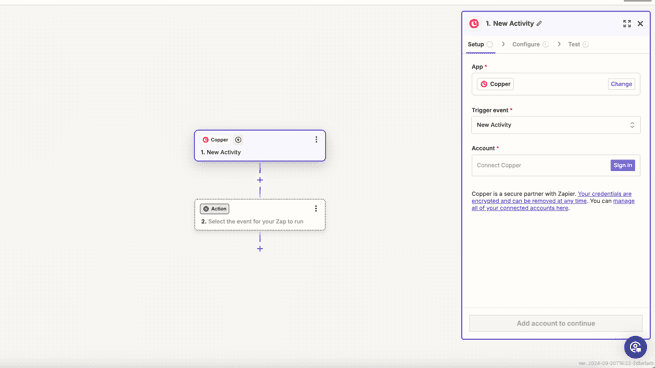Image resolution: width=655 pixels, height=368 pixels.
Task: Click 'Select the event for your Zap to run' text
Action: 256,221
